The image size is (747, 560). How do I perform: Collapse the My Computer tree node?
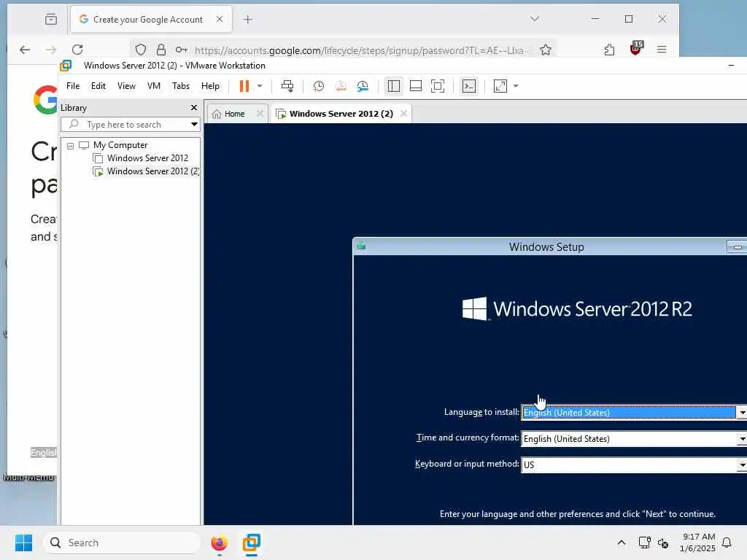tap(70, 146)
